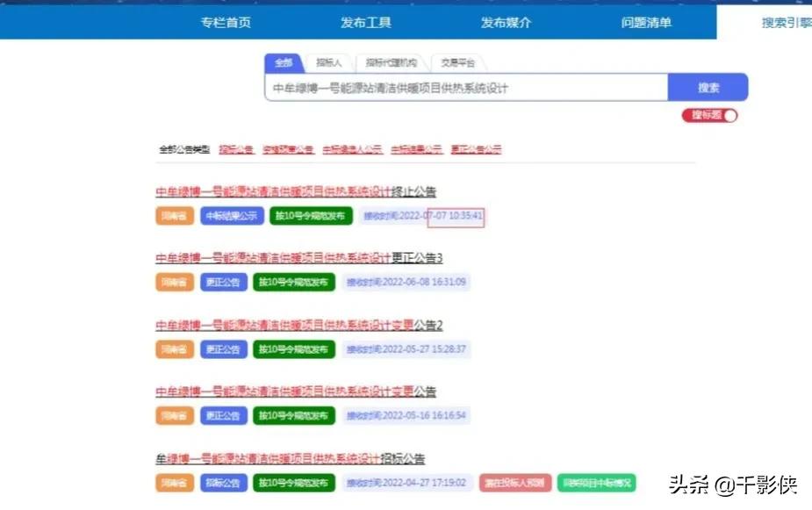The image size is (812, 510).
Task: Open the 招标公告 filter link
Action: pyautogui.click(x=238, y=148)
